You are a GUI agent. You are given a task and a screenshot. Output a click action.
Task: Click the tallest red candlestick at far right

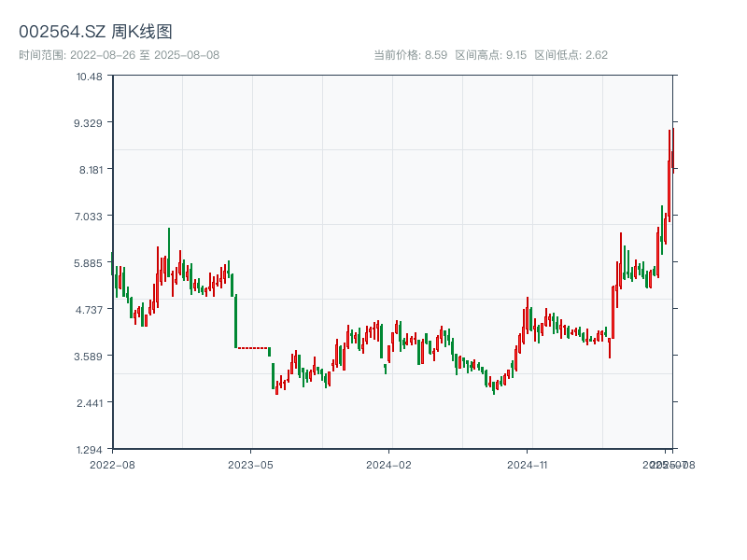click(x=669, y=175)
